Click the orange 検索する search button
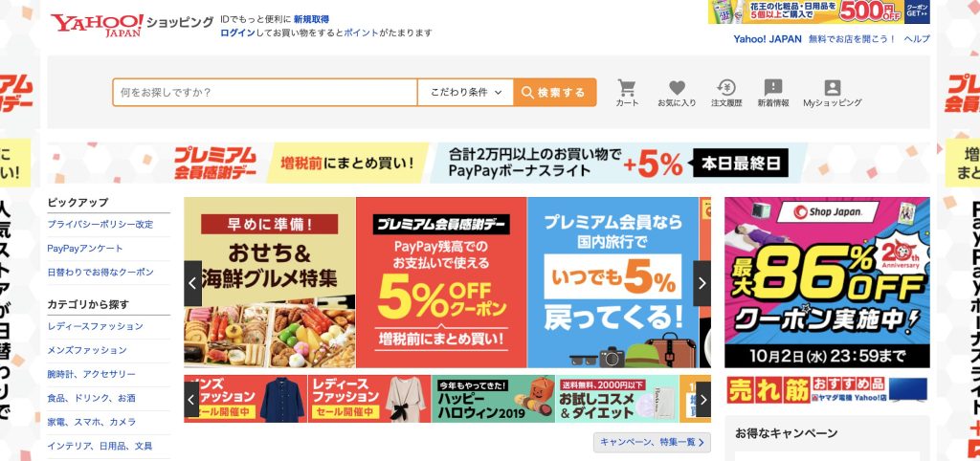Screen dimensions: 980x461 click(x=555, y=93)
